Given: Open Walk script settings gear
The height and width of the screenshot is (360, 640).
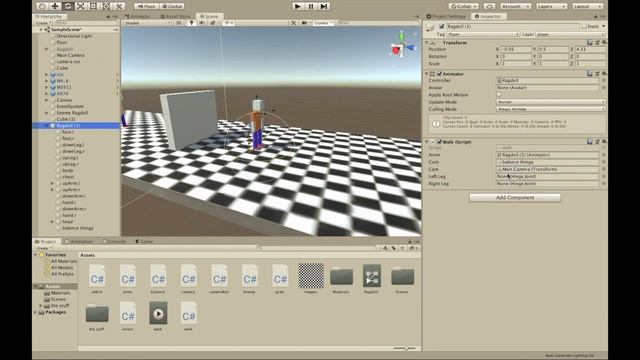Looking at the screenshot, I should pos(604,142).
